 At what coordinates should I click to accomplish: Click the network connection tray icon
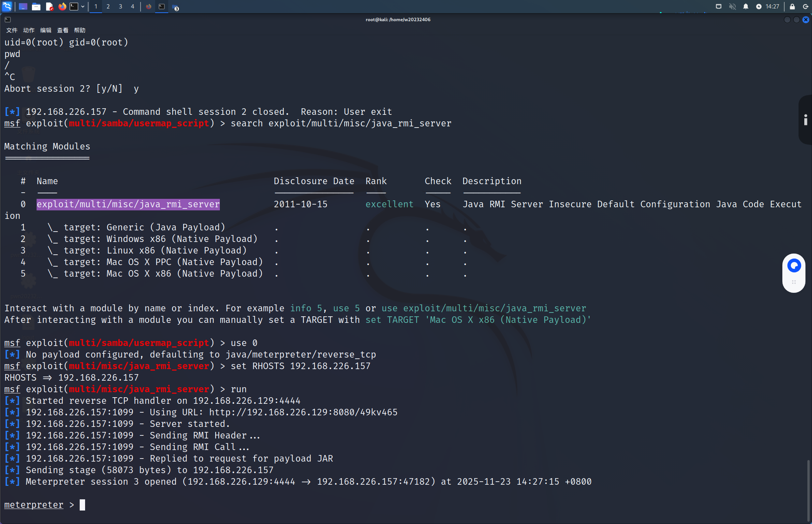coord(718,7)
